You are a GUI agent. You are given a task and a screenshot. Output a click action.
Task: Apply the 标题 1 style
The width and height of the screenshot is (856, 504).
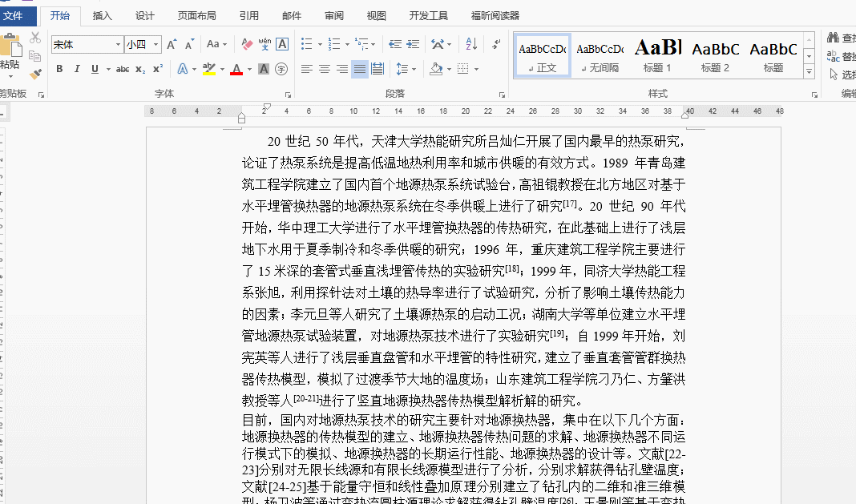(657, 55)
